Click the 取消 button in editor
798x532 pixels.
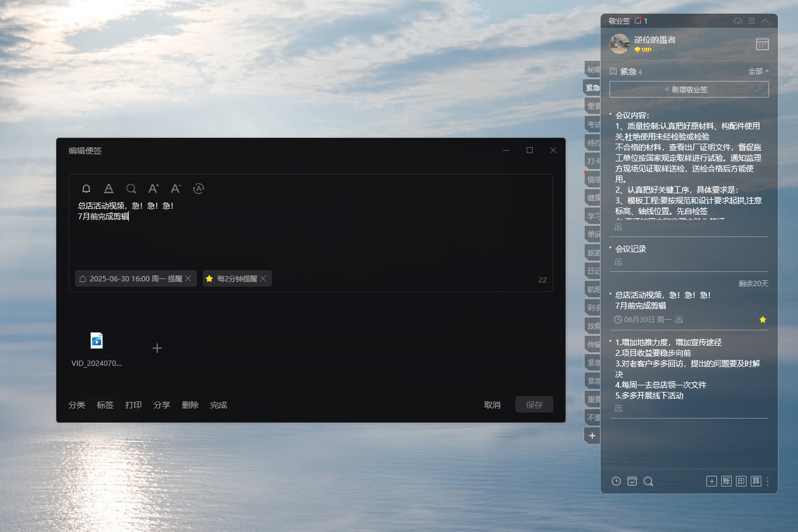tap(492, 405)
